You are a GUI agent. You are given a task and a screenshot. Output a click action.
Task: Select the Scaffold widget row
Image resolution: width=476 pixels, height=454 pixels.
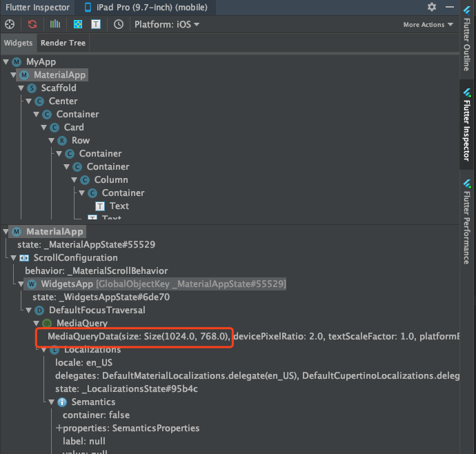[x=59, y=88]
